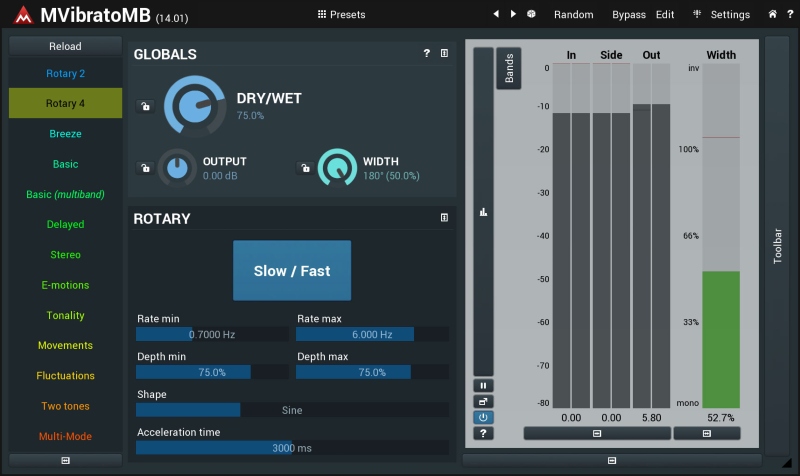Click the resize corner grip
Image resolution: width=800 pixels, height=476 pixels.
pyautogui.click(x=787, y=462)
